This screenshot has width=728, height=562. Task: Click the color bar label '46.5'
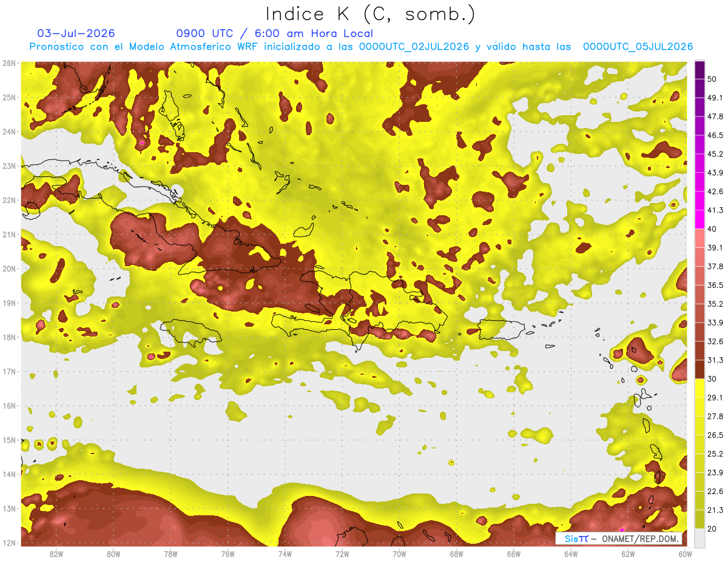[x=715, y=135]
